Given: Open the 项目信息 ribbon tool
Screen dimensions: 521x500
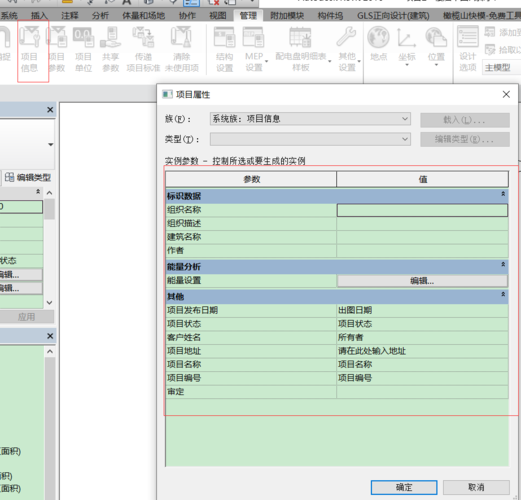Looking at the screenshot, I should tap(30, 49).
